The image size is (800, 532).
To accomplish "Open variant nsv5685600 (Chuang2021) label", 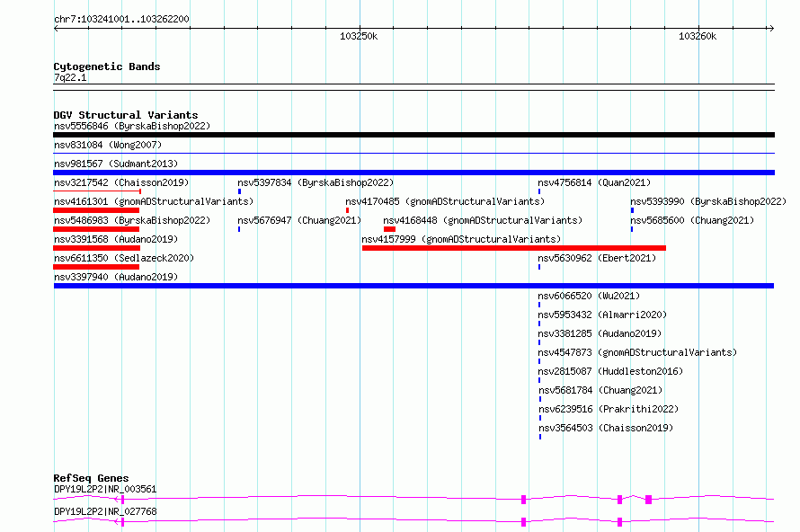I will point(692,220).
